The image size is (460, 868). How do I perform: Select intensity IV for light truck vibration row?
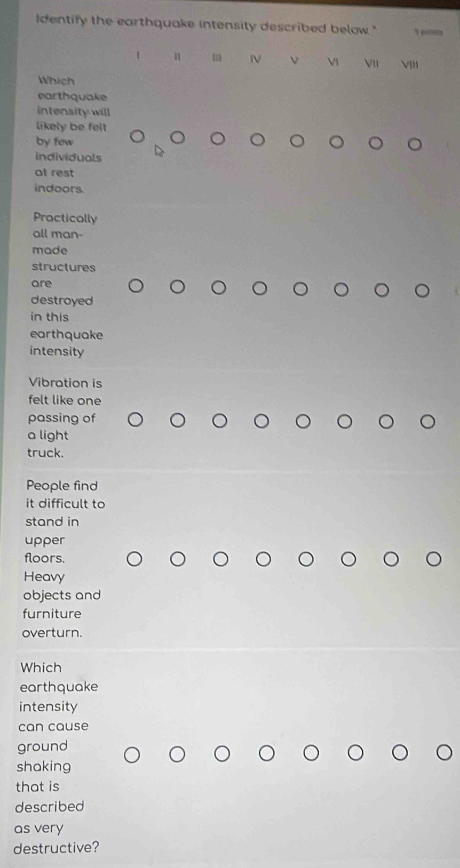[x=261, y=422]
